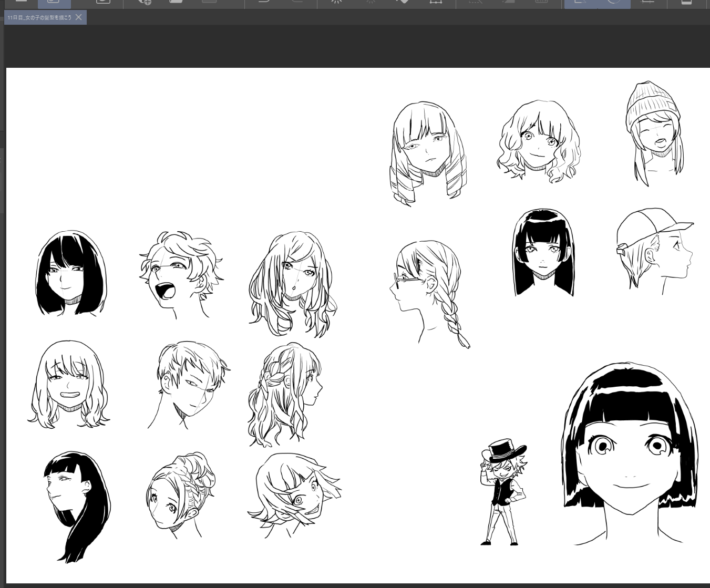Click the Open file folder icon
The image size is (710, 588).
point(177,2)
